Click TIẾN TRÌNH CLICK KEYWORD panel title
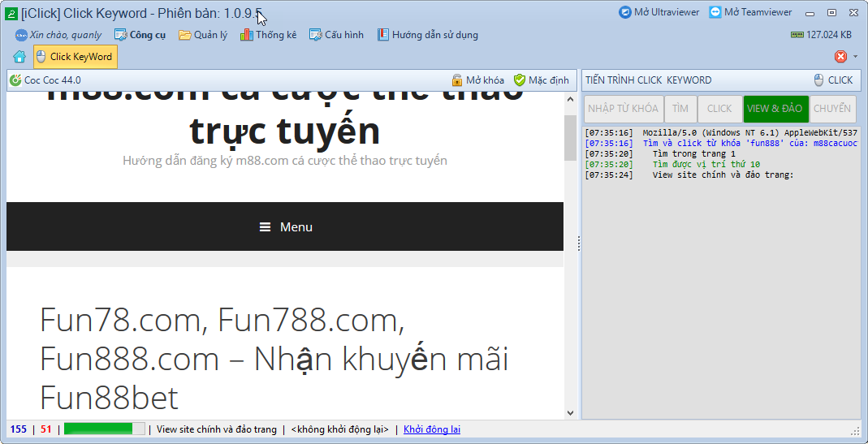Viewport: 868px width, 444px height. [648, 80]
